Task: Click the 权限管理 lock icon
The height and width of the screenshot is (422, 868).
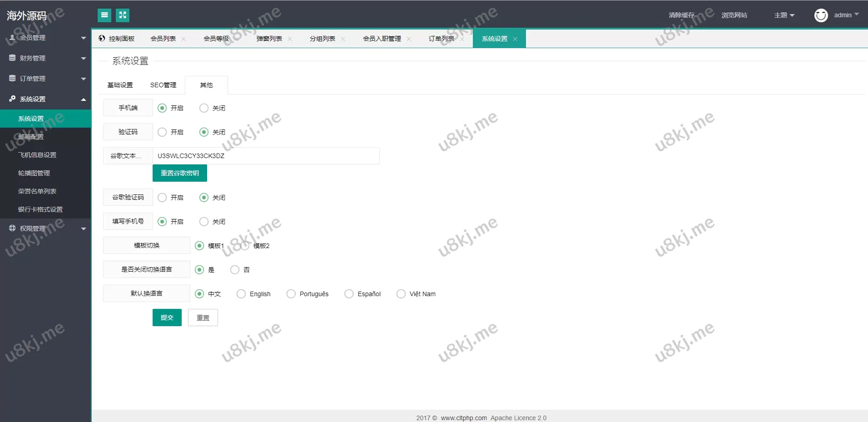Action: point(12,228)
